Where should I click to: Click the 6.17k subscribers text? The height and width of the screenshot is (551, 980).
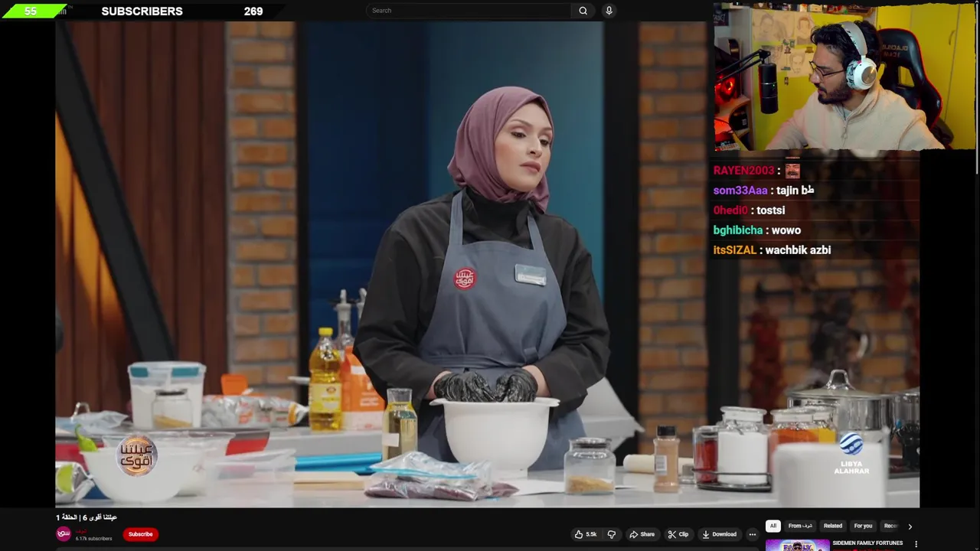[x=93, y=539]
